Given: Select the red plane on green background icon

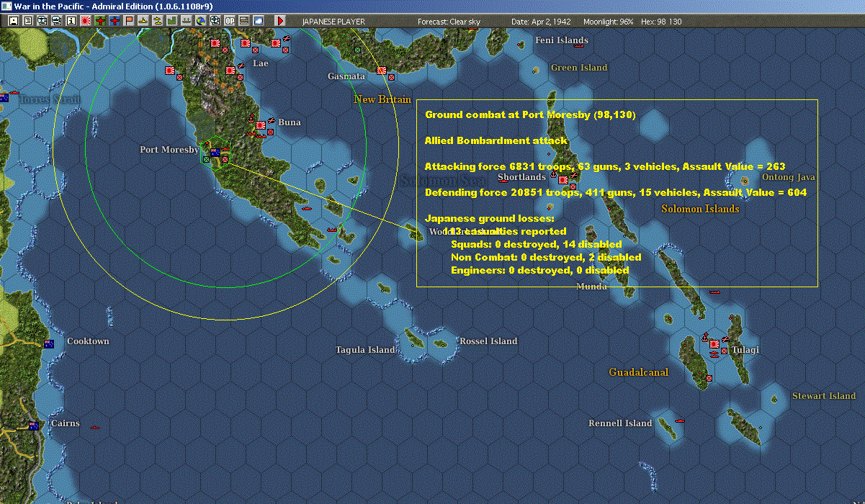Looking at the screenshot, I should (x=100, y=21).
